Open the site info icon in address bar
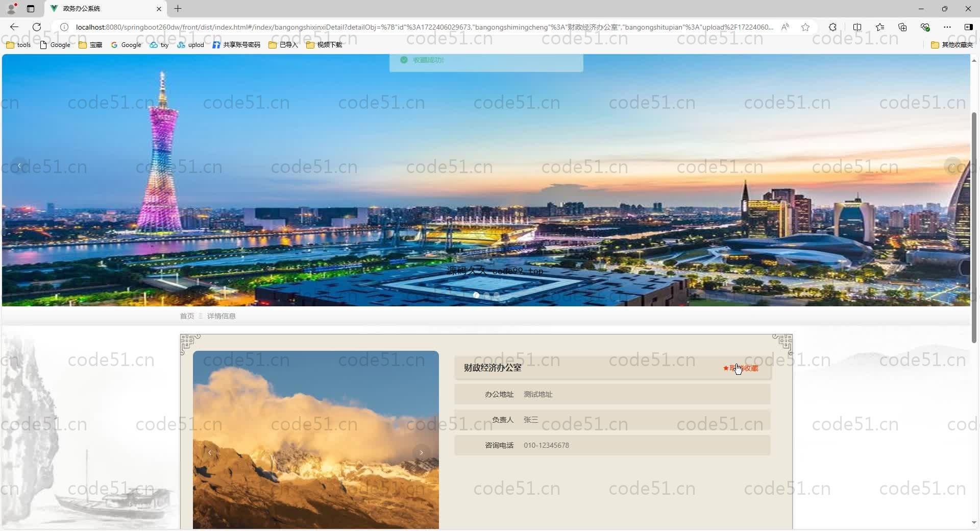The width and height of the screenshot is (980, 531). (x=64, y=27)
